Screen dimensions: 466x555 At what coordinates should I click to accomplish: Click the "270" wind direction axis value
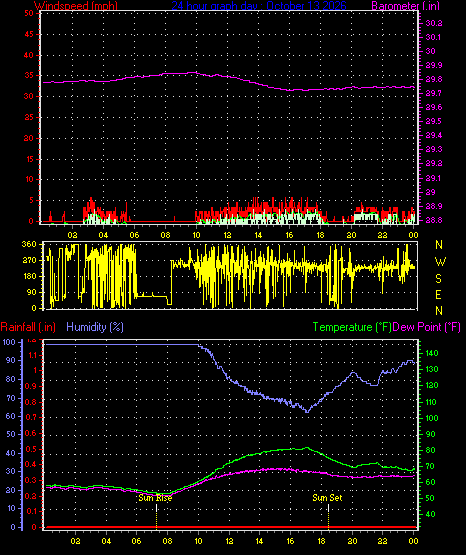[29, 260]
